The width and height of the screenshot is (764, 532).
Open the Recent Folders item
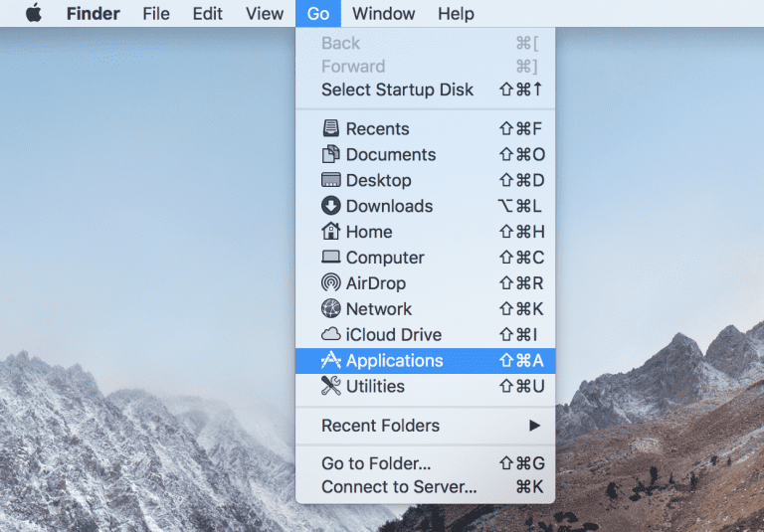[425, 426]
